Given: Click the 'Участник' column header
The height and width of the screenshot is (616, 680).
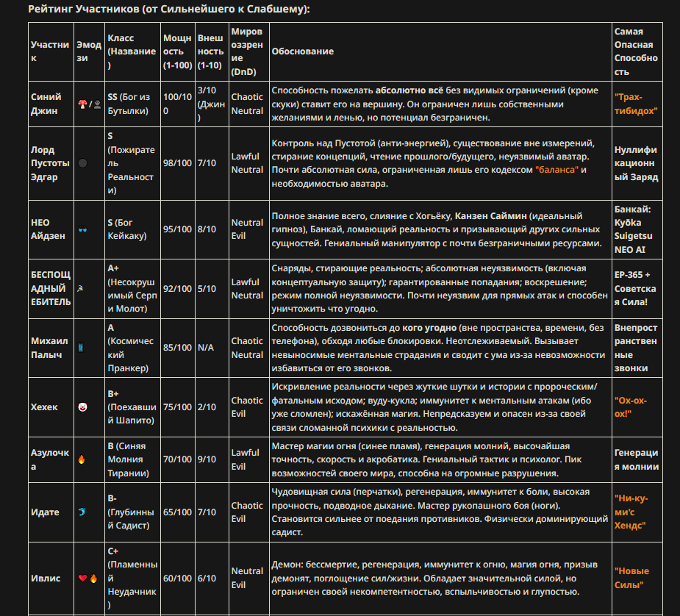Looking at the screenshot, I should point(50,51).
